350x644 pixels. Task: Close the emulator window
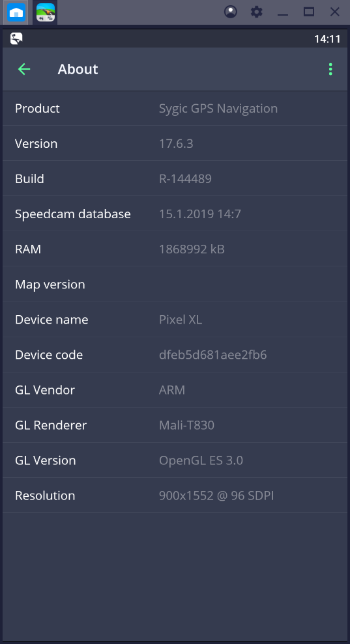pos(335,12)
